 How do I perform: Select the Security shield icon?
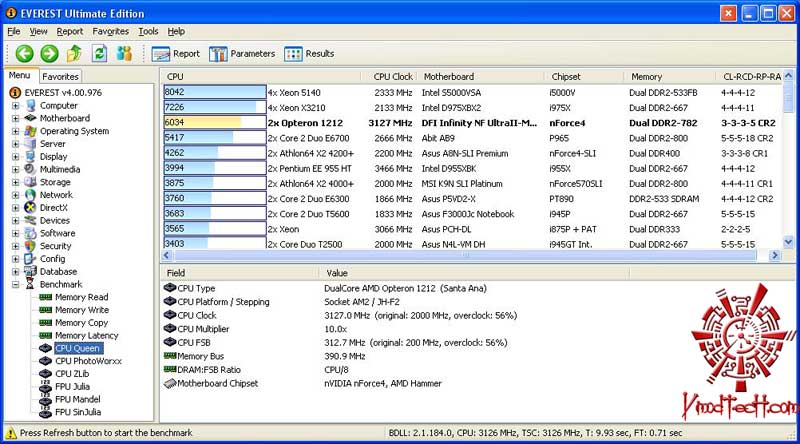[x=31, y=245]
